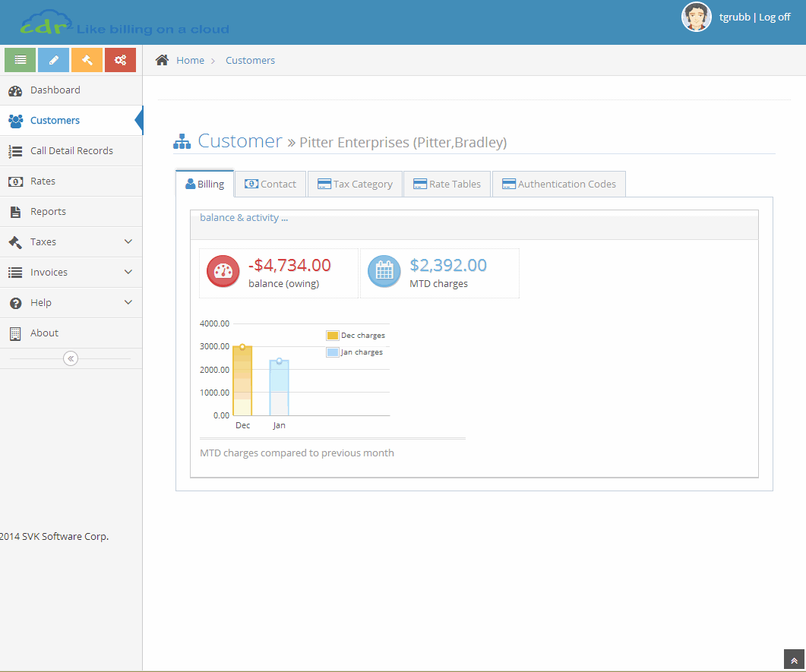This screenshot has width=806, height=672.
Task: Click the home icon in the breadcrumb
Action: (163, 60)
